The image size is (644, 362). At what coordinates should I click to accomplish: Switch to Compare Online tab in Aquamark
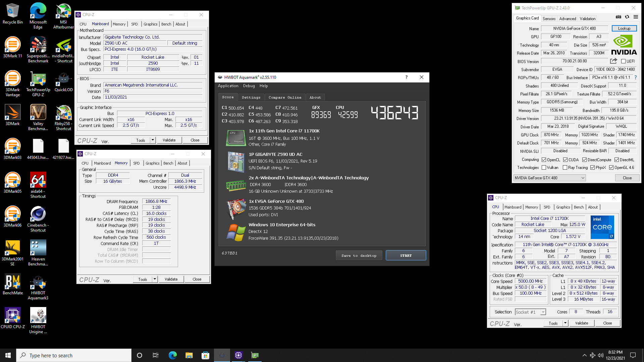[x=285, y=97]
